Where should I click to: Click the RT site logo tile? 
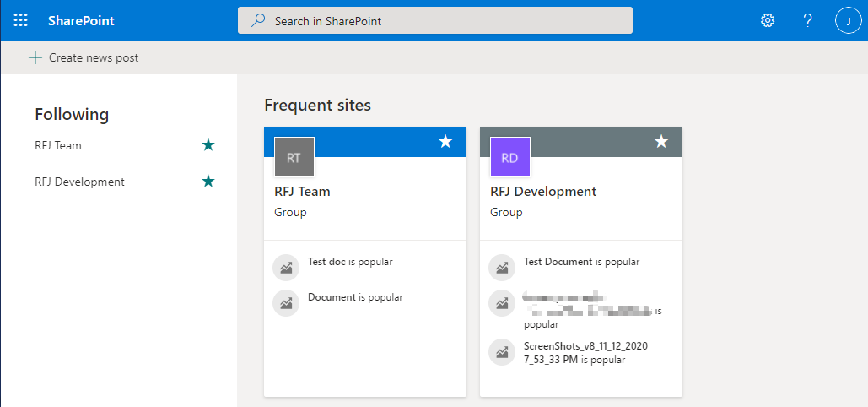pos(294,157)
